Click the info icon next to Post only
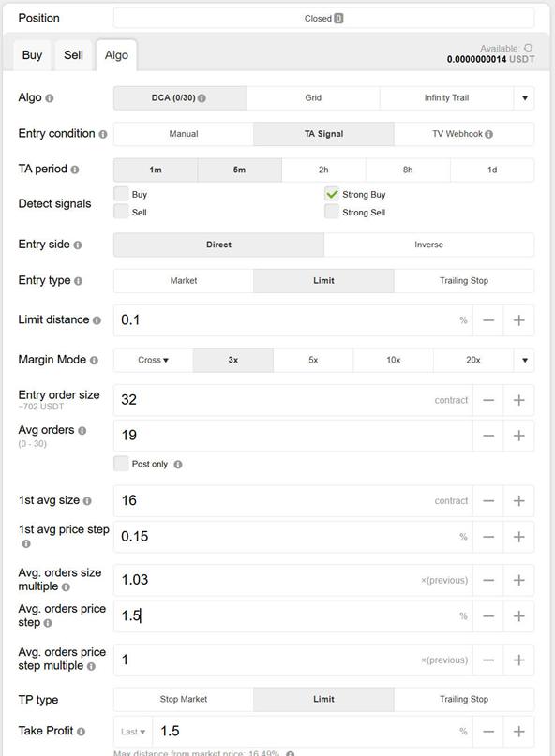 [178, 465]
